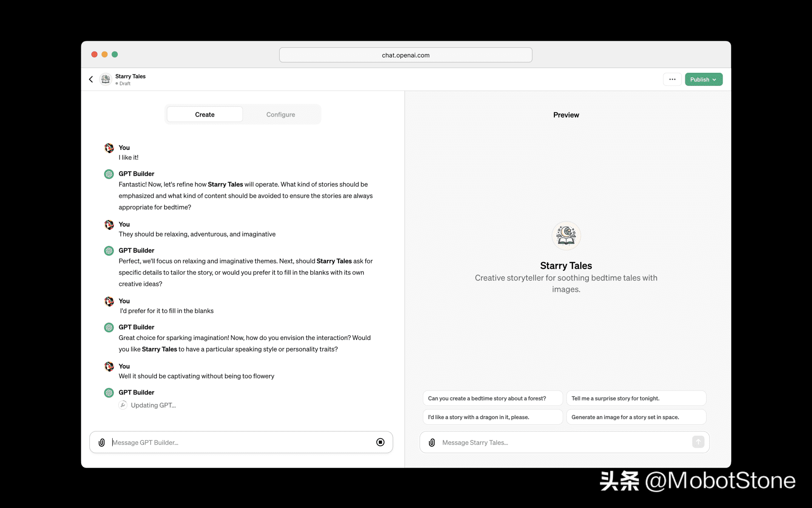Click user avatar beside 'captivating without being flowery'
Viewport: 812px width, 508px height.
(109, 366)
